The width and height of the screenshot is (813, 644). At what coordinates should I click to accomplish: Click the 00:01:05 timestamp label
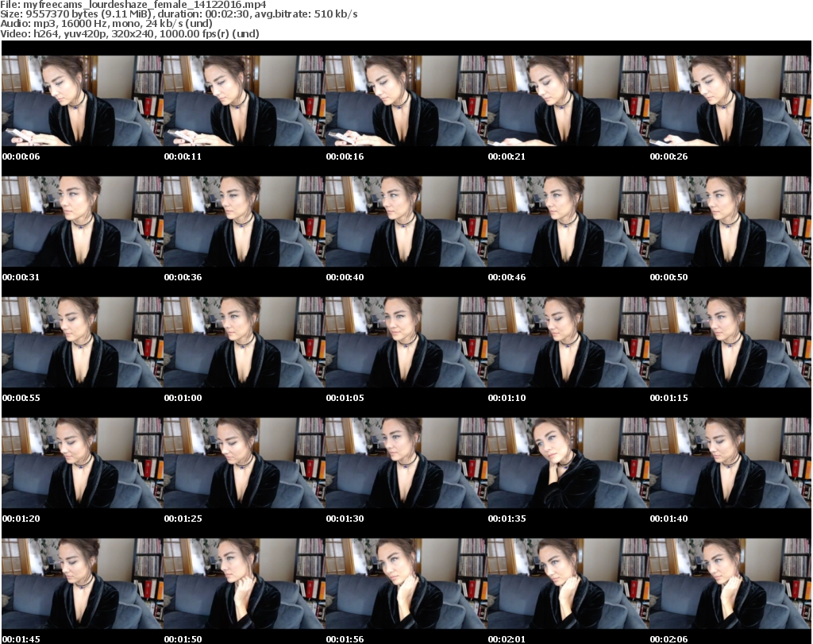point(345,398)
